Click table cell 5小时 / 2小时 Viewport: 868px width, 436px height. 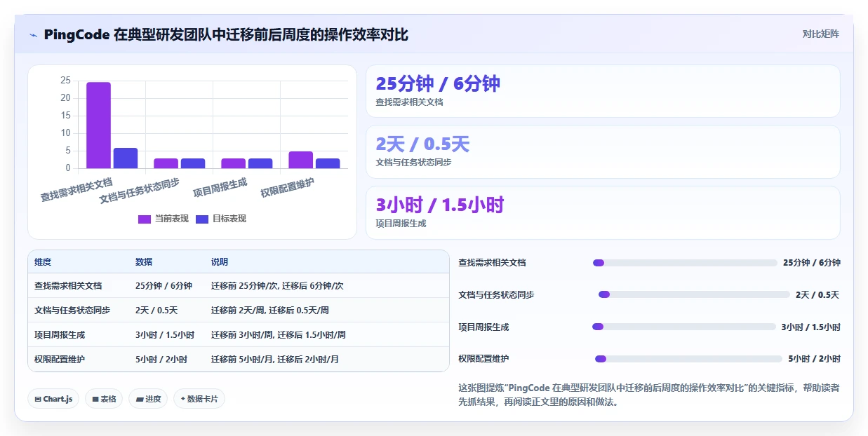coord(161,360)
